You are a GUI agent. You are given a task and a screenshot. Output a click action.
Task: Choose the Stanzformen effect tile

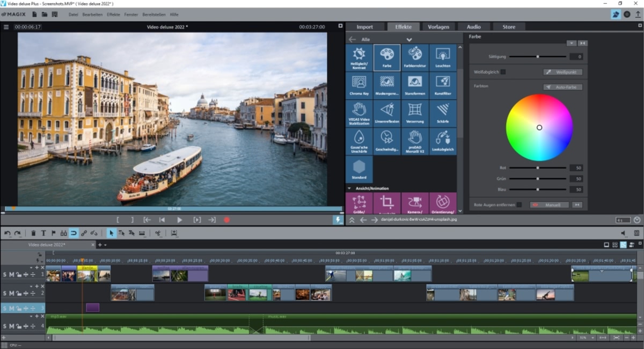coord(415,86)
